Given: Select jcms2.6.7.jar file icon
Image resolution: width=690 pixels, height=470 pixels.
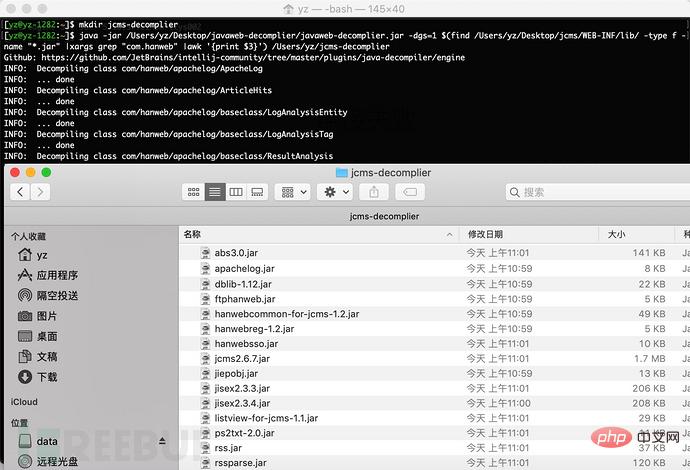Looking at the screenshot, I should click(x=206, y=359).
